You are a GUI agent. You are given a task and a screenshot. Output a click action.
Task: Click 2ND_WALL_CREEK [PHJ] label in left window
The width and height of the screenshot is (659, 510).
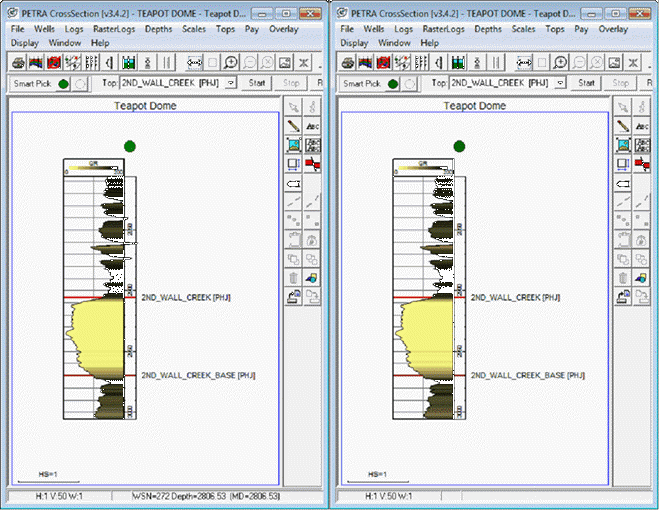[186, 298]
